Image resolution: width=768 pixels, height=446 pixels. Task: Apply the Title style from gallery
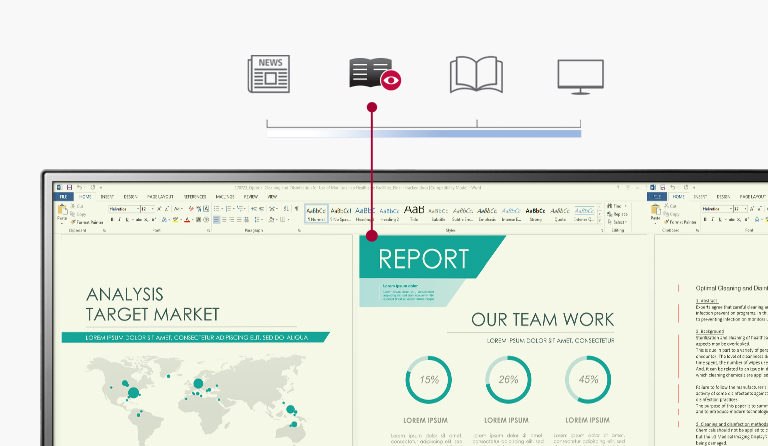pos(413,214)
